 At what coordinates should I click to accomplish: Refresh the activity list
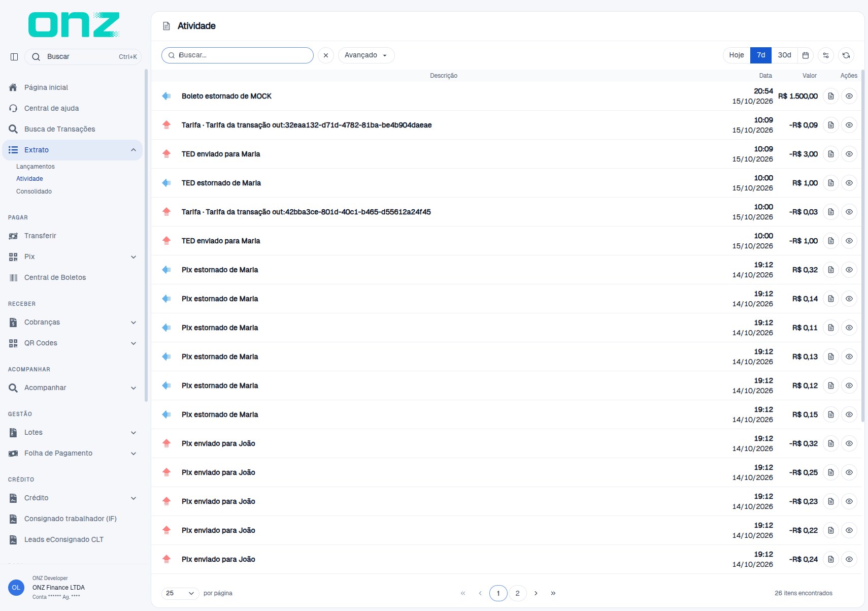coord(846,55)
